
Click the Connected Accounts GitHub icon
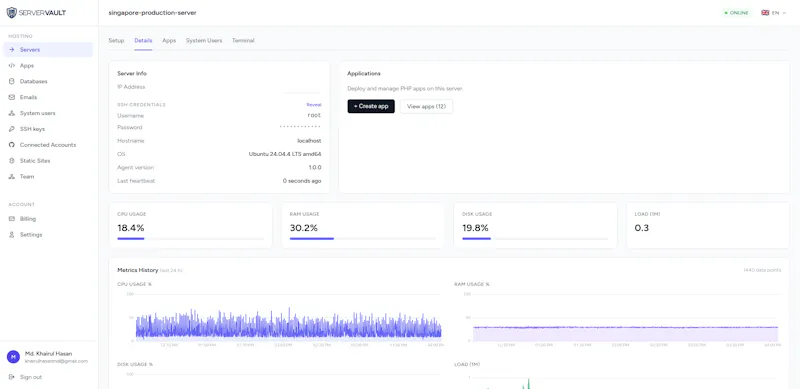click(x=12, y=144)
